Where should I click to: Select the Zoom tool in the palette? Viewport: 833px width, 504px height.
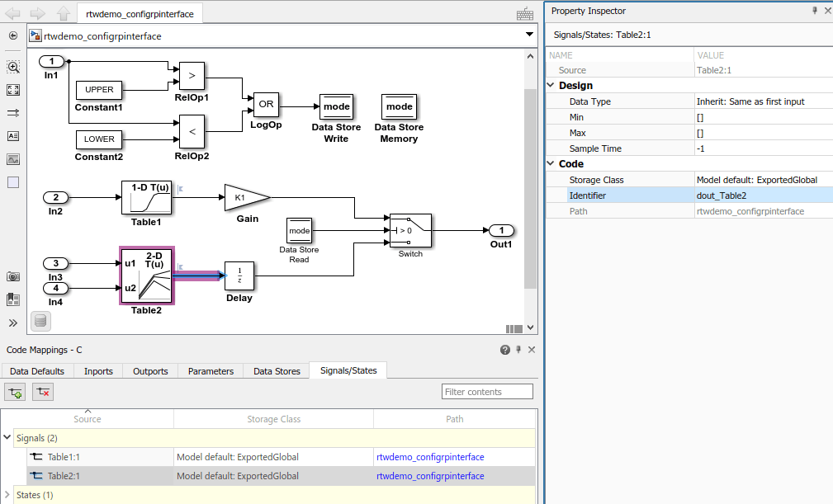coord(13,68)
